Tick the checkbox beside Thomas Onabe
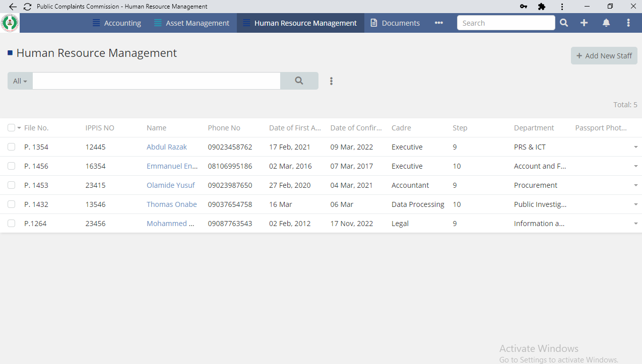Image resolution: width=642 pixels, height=364 pixels. (x=11, y=204)
